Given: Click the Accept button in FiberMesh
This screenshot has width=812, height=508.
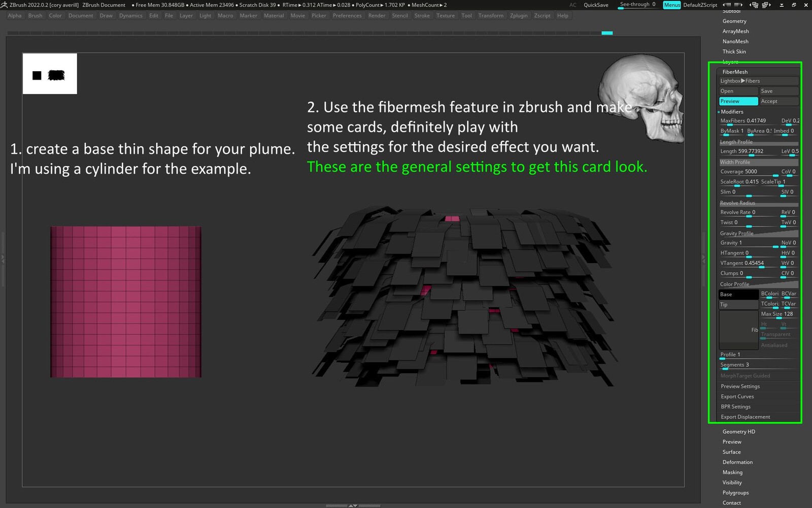Looking at the screenshot, I should (x=779, y=101).
